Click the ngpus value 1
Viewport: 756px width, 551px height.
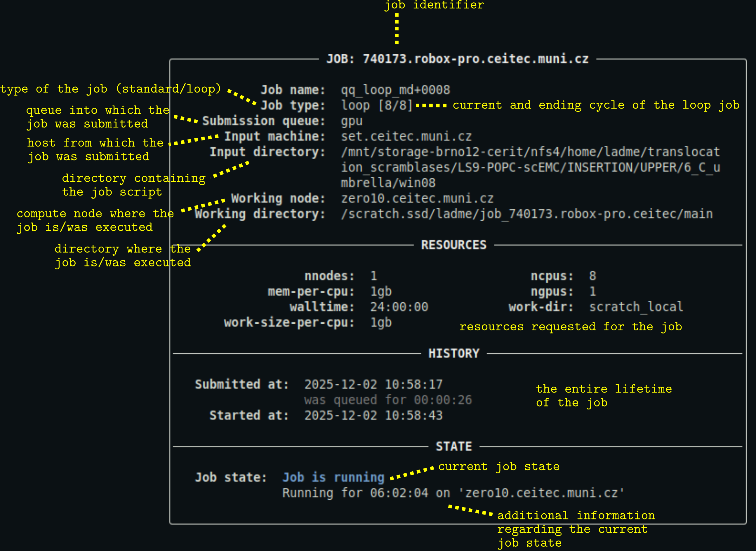592,291
